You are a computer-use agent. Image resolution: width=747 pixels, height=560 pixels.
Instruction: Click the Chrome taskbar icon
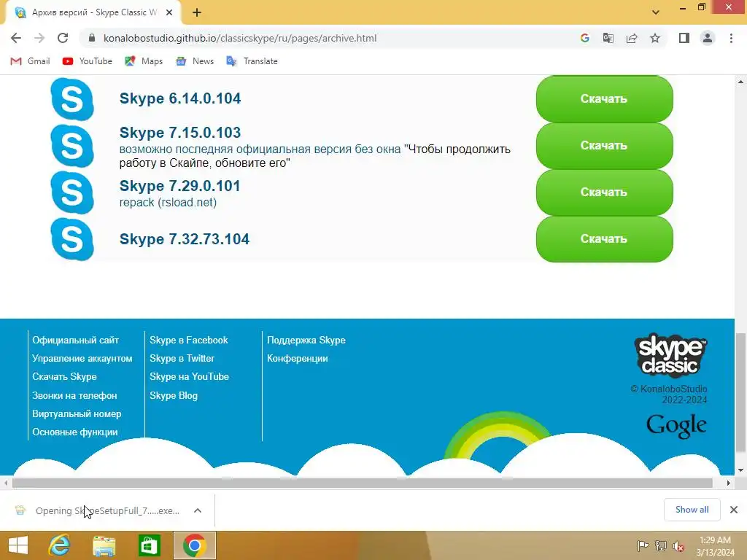(x=194, y=545)
